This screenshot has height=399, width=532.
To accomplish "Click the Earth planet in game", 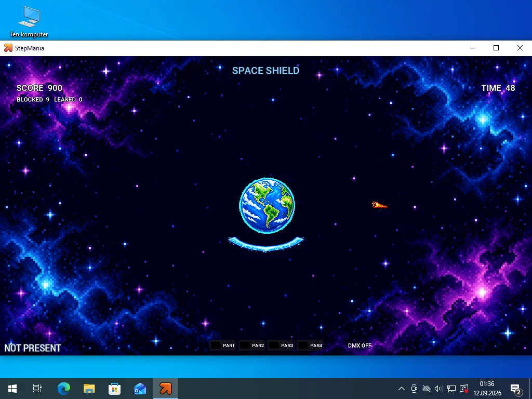I will coord(267,205).
